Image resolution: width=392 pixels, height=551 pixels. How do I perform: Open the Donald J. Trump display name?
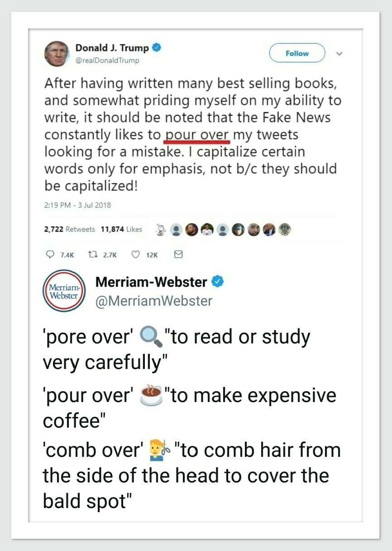click(x=112, y=48)
